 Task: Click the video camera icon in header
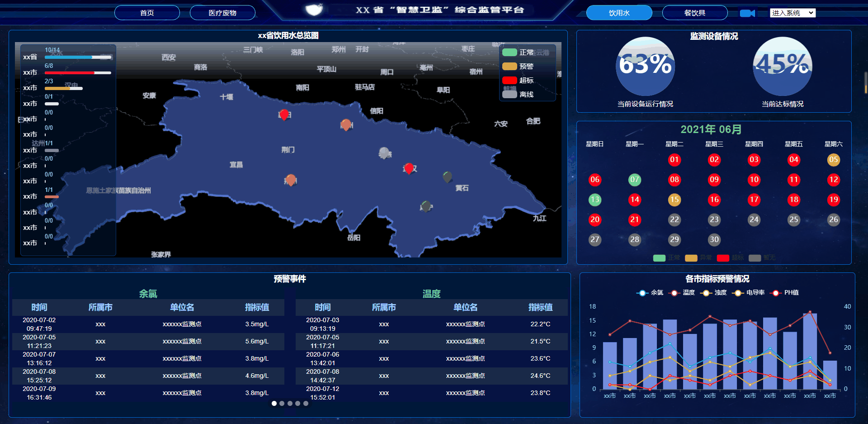(x=747, y=13)
